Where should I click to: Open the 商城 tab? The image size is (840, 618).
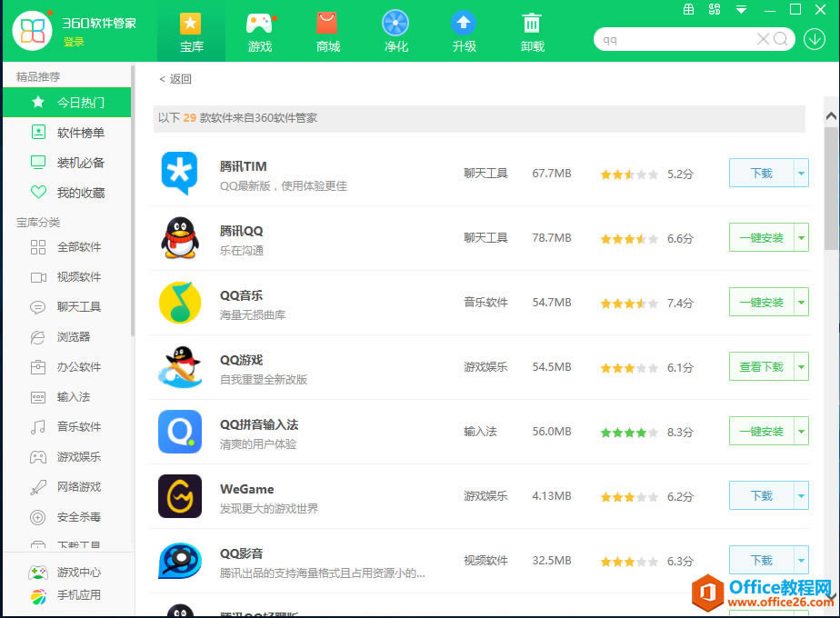click(x=328, y=33)
